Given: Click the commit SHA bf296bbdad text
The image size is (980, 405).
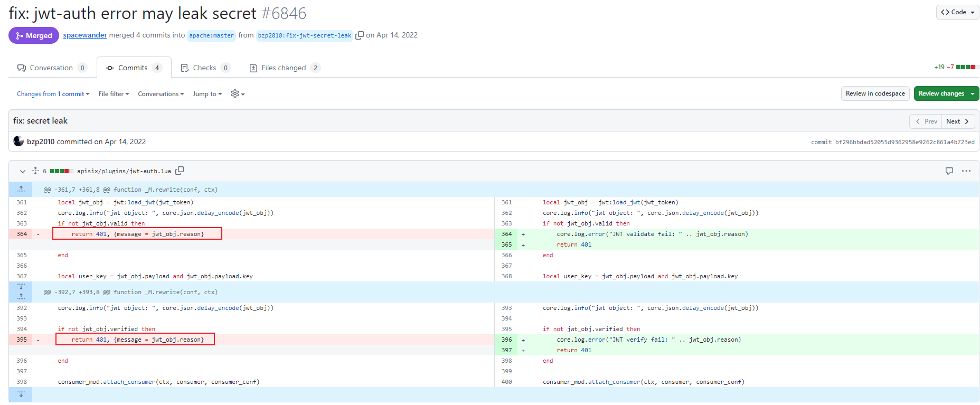Looking at the screenshot, I should (x=904, y=142).
